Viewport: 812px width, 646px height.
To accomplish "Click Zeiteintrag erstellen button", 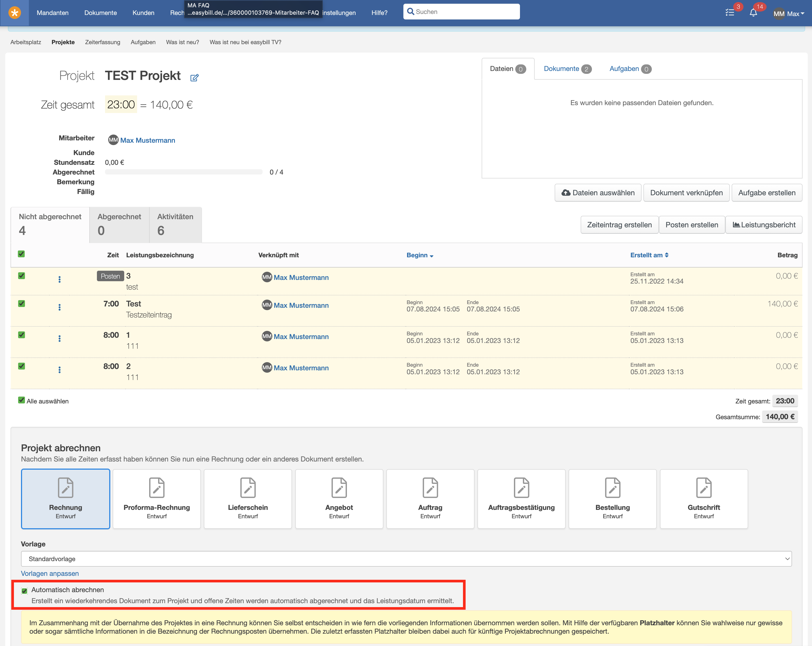I will 619,225.
